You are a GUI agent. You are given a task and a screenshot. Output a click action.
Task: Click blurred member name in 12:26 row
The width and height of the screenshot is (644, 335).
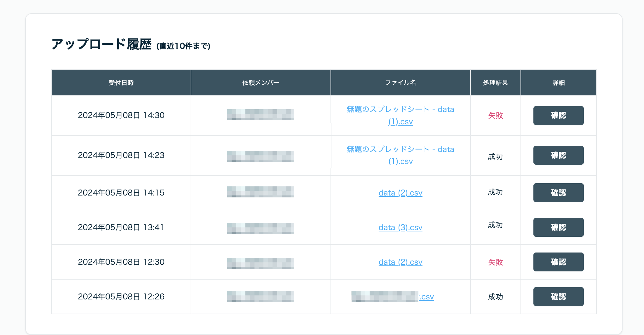[x=260, y=296]
